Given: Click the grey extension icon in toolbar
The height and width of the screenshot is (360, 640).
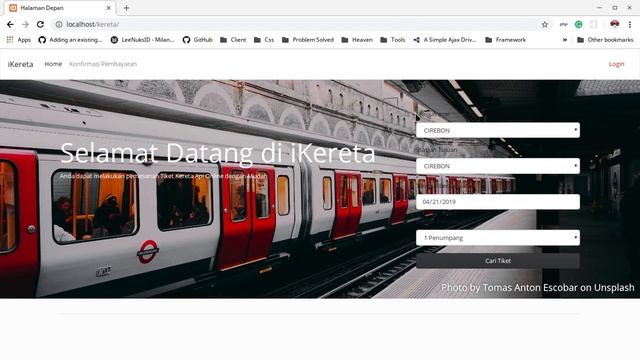Looking at the screenshot, I should [593, 24].
